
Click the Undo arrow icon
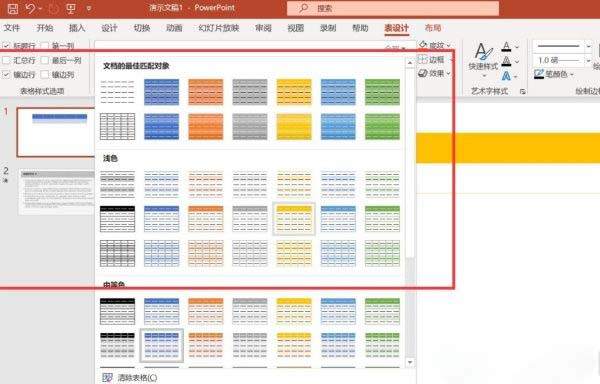30,8
